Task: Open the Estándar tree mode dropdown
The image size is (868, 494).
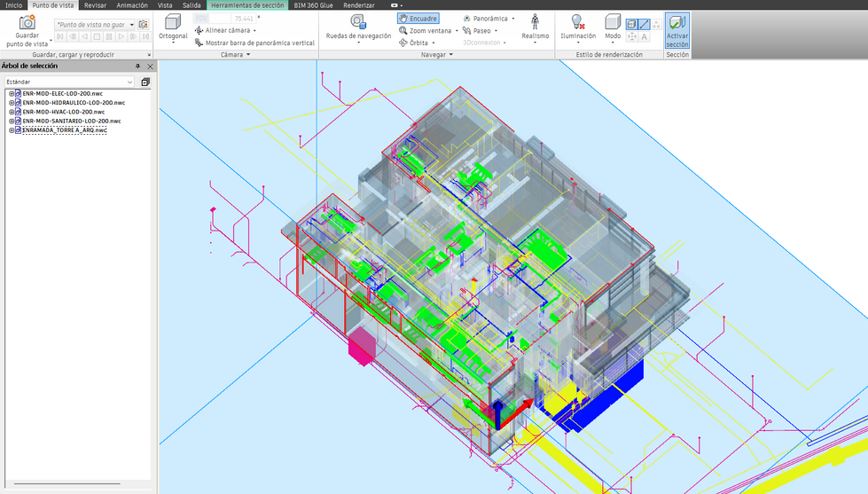Action: (70, 82)
